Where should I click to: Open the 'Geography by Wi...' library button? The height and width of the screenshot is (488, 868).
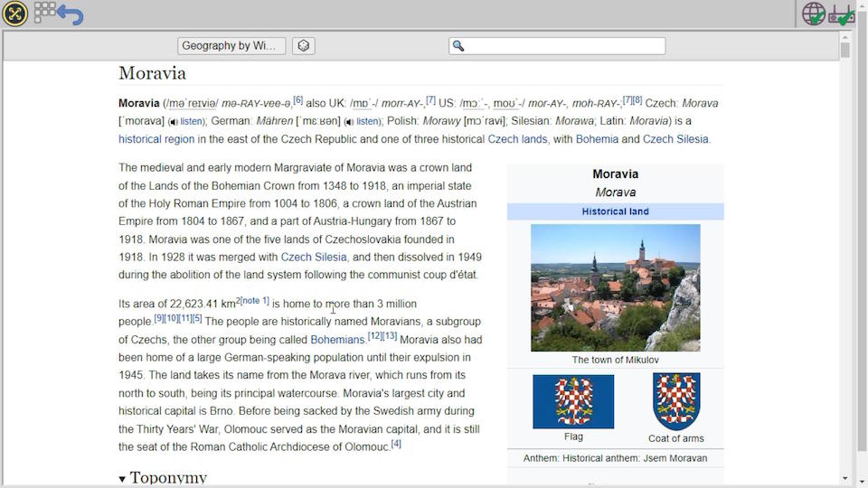[x=231, y=46]
